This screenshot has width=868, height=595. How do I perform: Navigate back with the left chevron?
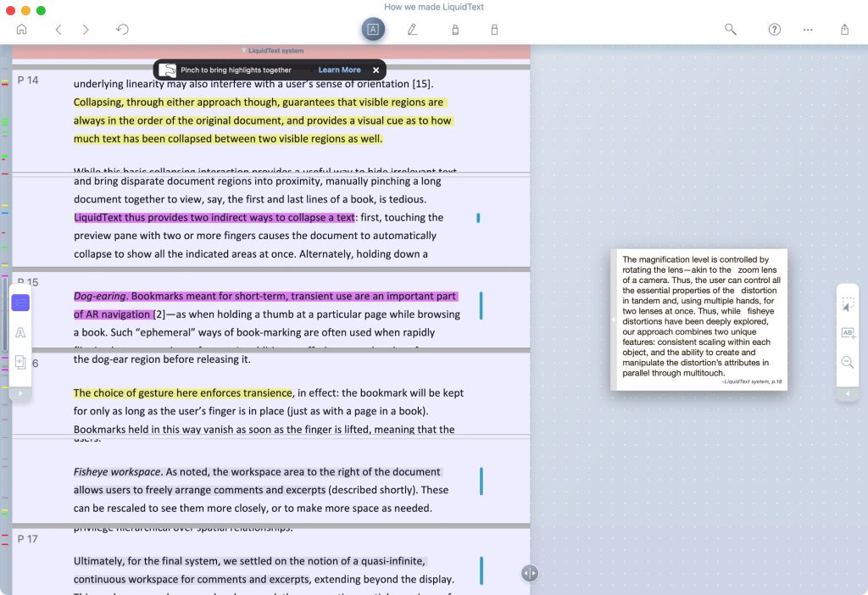pos(58,30)
